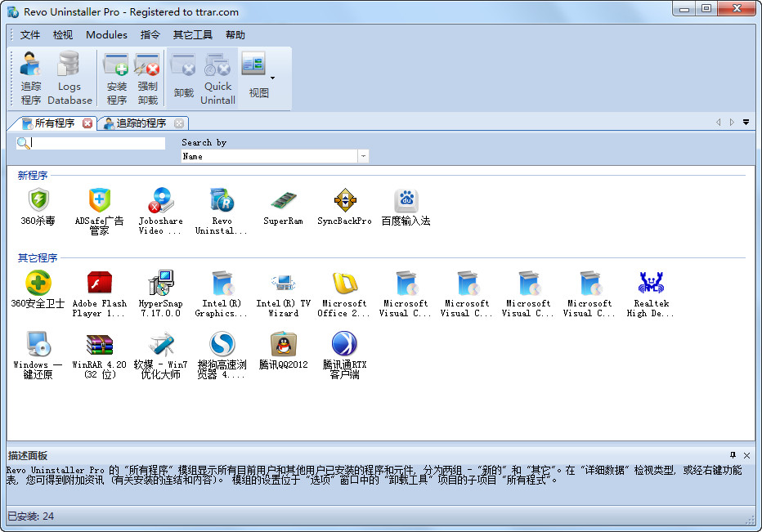The image size is (762, 532).
Task: Close the 追踪的程序 tab
Action: 179,123
